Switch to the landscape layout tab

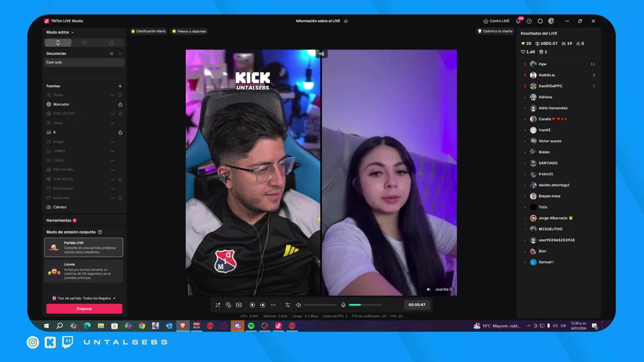coord(84,43)
